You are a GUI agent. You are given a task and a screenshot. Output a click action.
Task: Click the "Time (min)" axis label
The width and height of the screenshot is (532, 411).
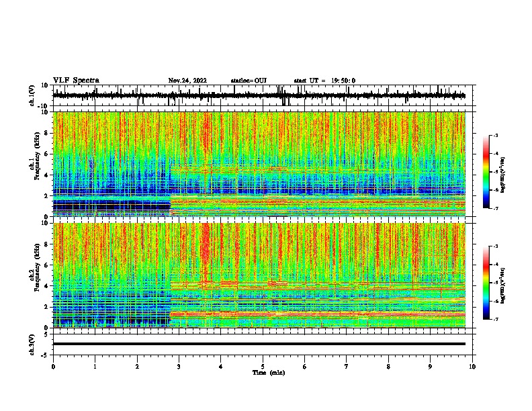click(x=269, y=373)
